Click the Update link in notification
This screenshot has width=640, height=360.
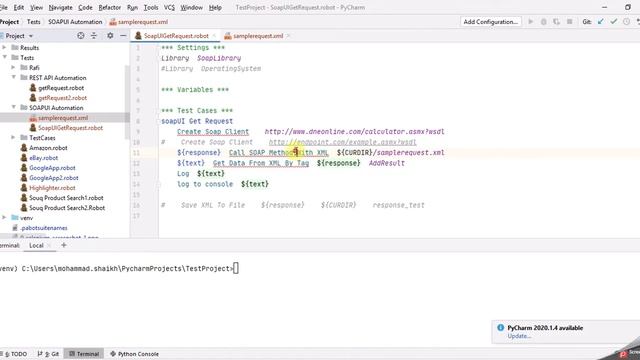[x=519, y=336]
